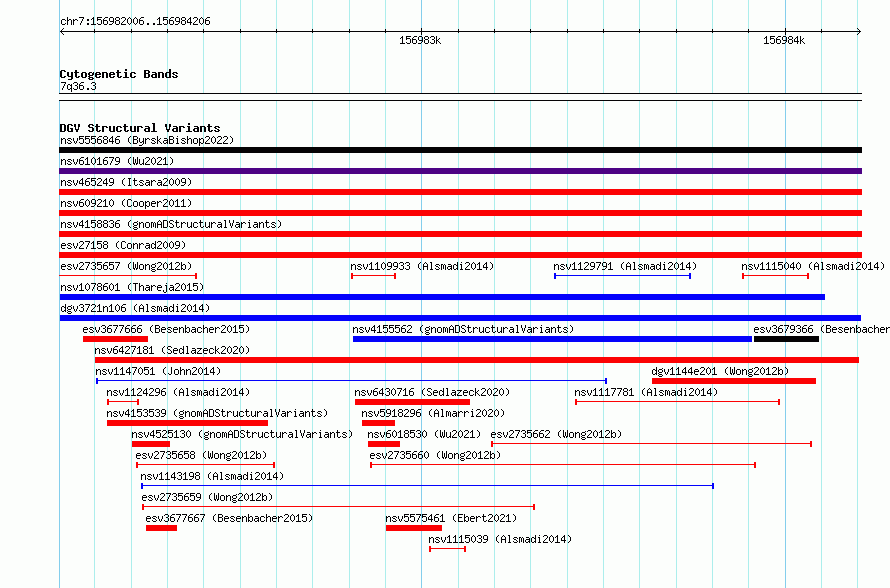Image resolution: width=890 pixels, height=588 pixels.
Task: Click nsv5918296 (Almarri2020) label
Action: click(x=433, y=413)
